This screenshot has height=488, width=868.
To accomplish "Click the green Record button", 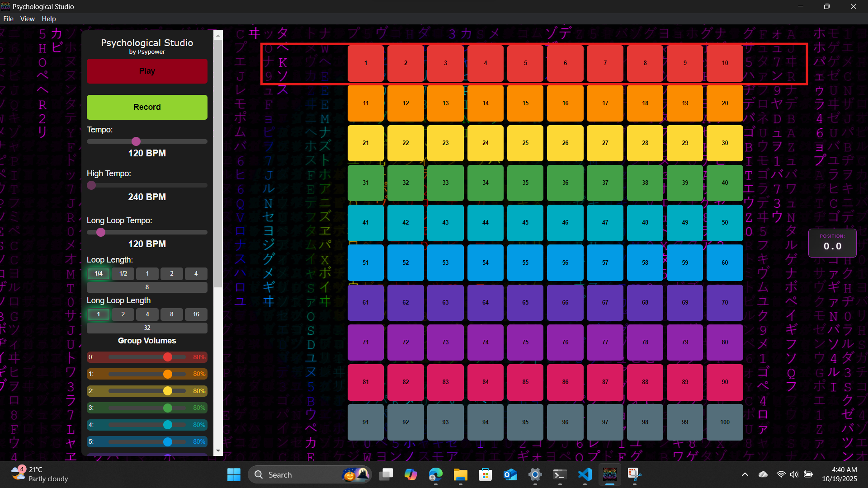I will click(x=147, y=107).
